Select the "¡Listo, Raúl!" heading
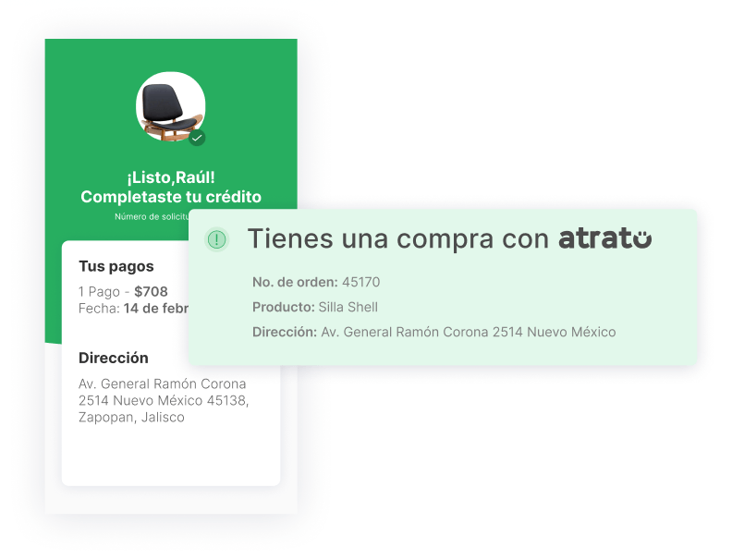The image size is (732, 560). coord(171,177)
